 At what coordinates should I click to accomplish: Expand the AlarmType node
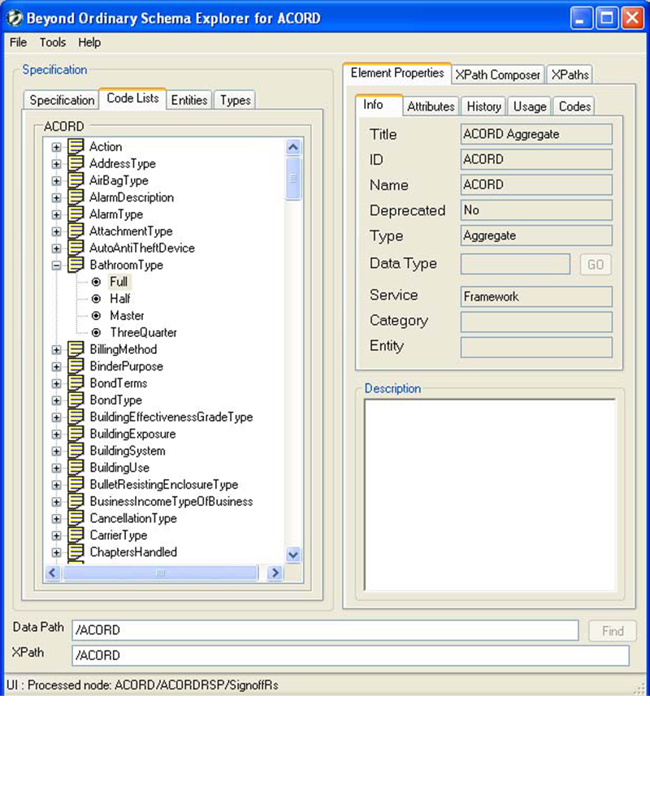[57, 214]
